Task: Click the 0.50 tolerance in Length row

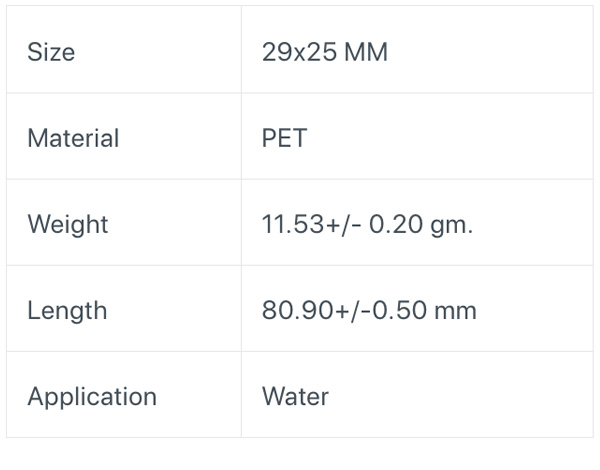Action: (399, 310)
